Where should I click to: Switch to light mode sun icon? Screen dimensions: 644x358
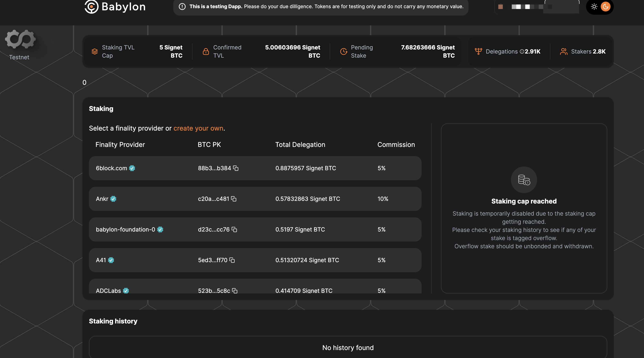click(594, 7)
